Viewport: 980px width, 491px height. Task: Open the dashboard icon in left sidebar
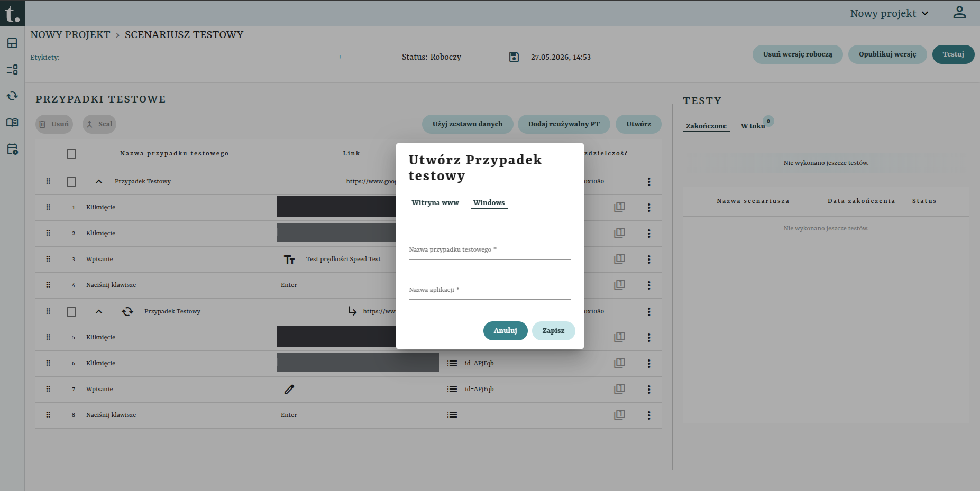click(x=12, y=43)
